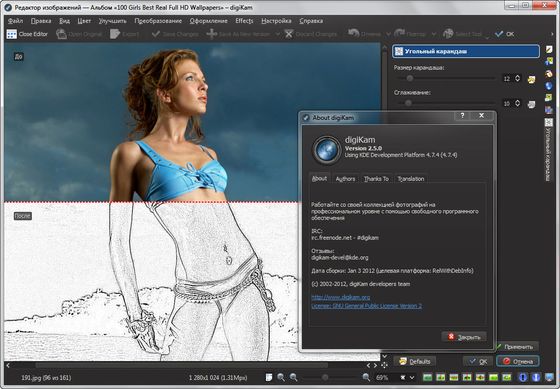Screen dimensions: 560x389
Task: Expand the toolbar overflow chevron
Action: (552, 34)
